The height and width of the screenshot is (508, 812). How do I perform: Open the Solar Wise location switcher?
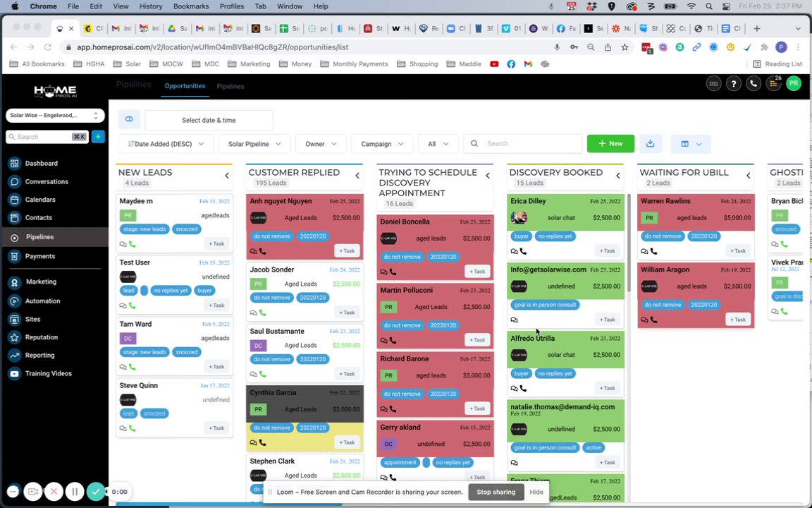click(x=55, y=116)
